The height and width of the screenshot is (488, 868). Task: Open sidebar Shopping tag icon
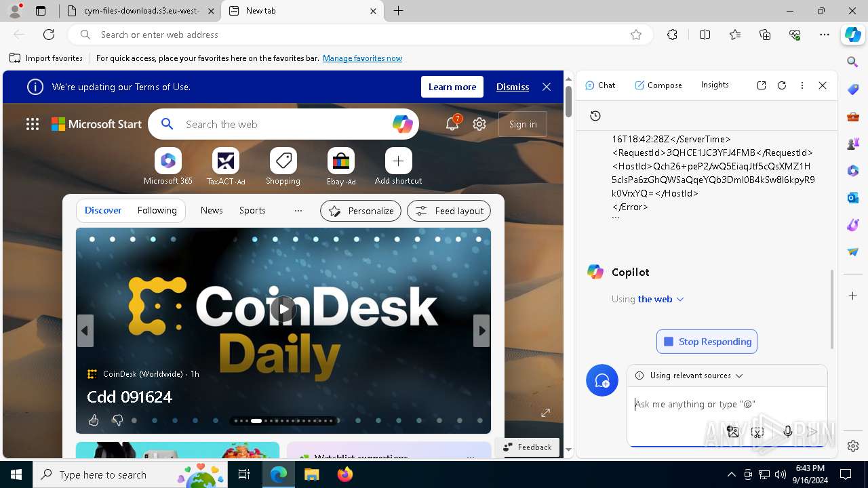pyautogui.click(x=853, y=89)
